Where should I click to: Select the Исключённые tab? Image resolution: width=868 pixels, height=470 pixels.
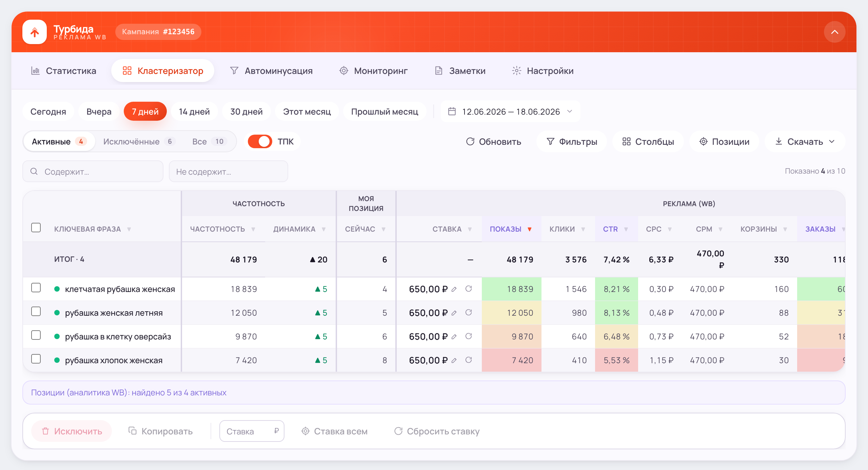pyautogui.click(x=139, y=141)
